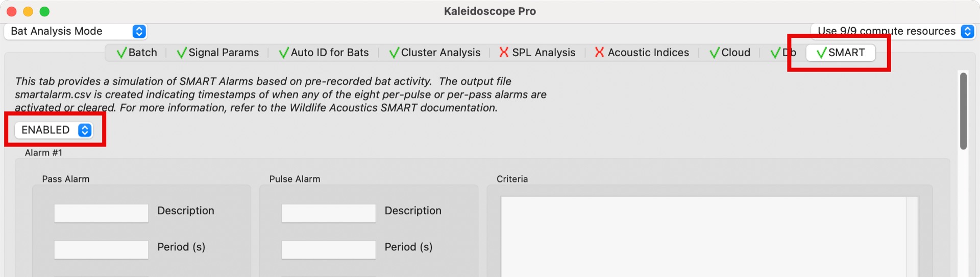
Task: Click the Pass Alarm Period field
Action: click(101, 249)
